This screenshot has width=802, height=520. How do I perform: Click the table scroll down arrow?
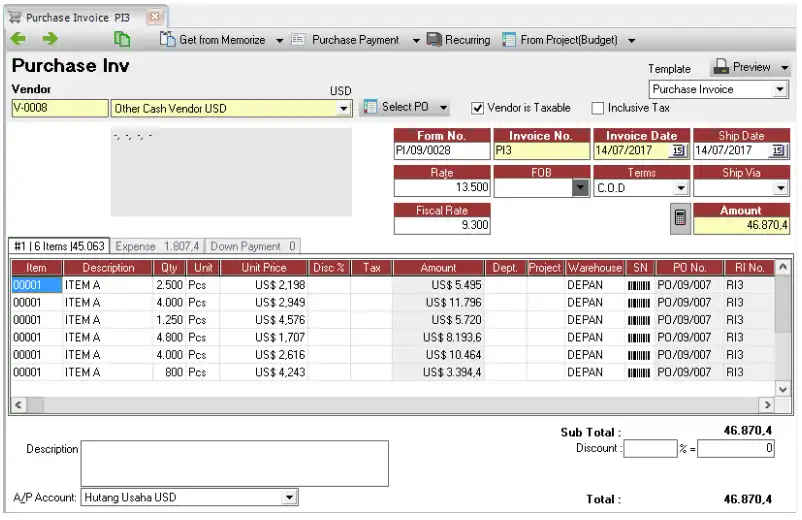pos(782,390)
